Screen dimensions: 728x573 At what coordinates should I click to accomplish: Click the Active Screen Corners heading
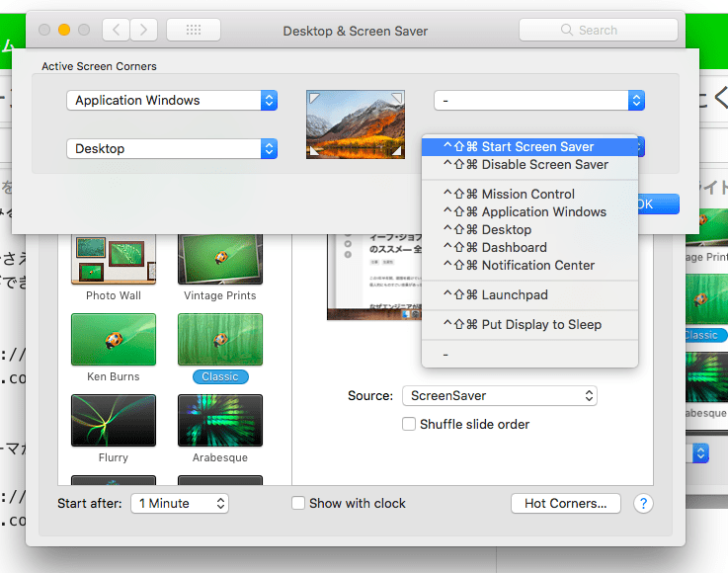coord(100,66)
